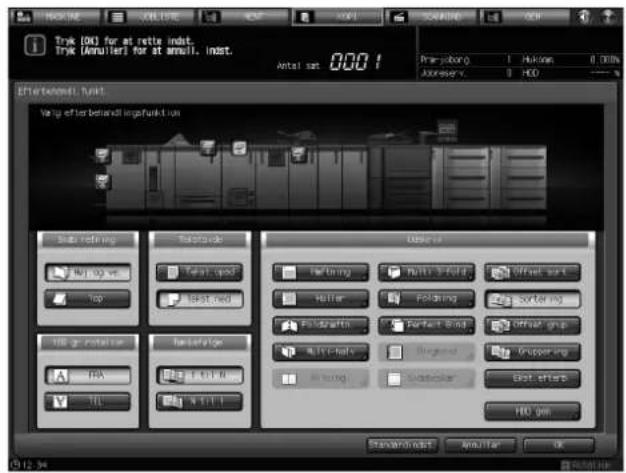626x473 pixels.
Task: Set 180 degree rotation to FRA
Action: tap(88, 376)
